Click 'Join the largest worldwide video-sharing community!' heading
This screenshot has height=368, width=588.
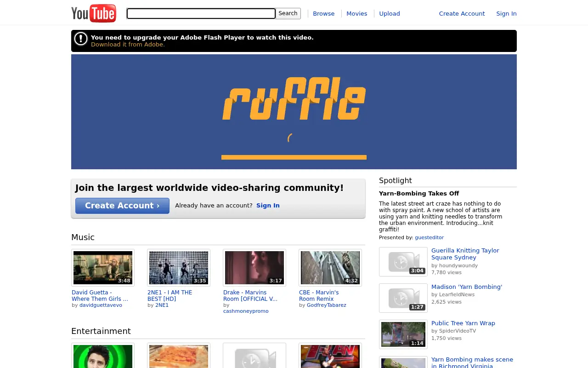[x=209, y=188]
